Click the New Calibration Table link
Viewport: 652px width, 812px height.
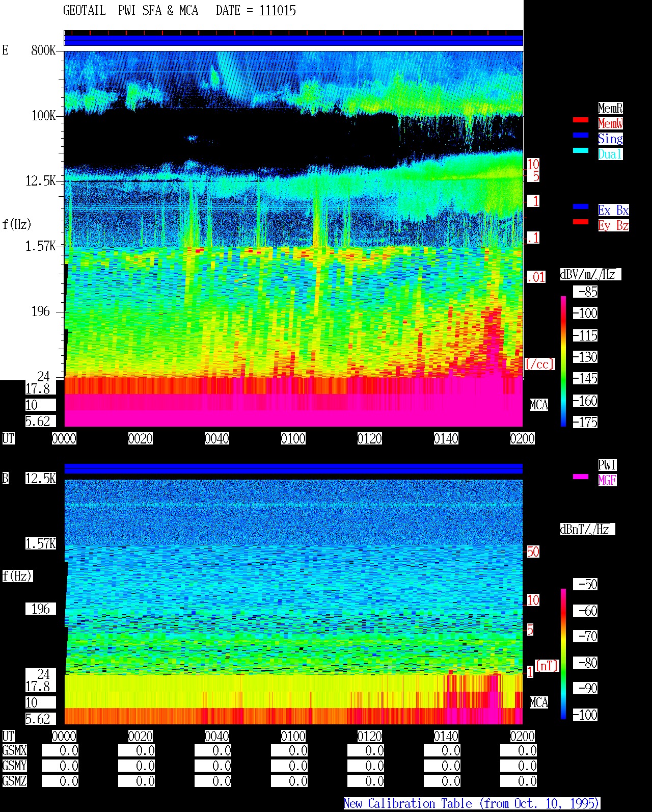tap(472, 804)
